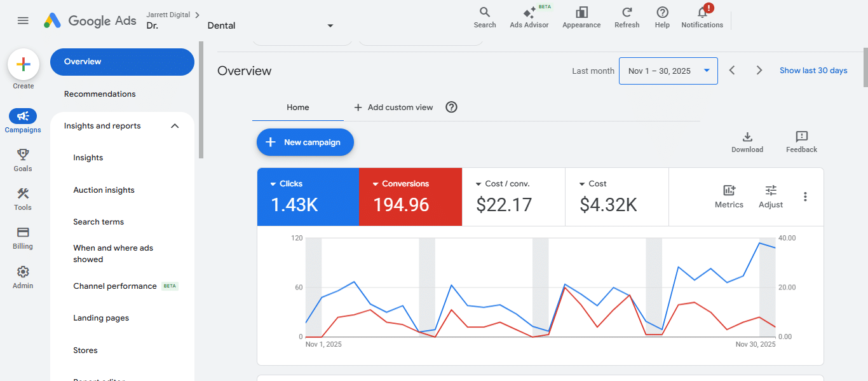The image size is (868, 381).
Task: Click the Ads Advisor icon
Action: tap(529, 13)
